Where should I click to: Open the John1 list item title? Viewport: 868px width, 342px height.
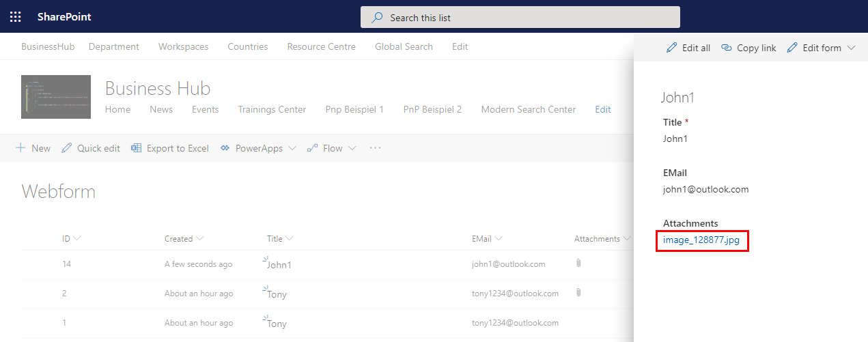click(x=279, y=265)
